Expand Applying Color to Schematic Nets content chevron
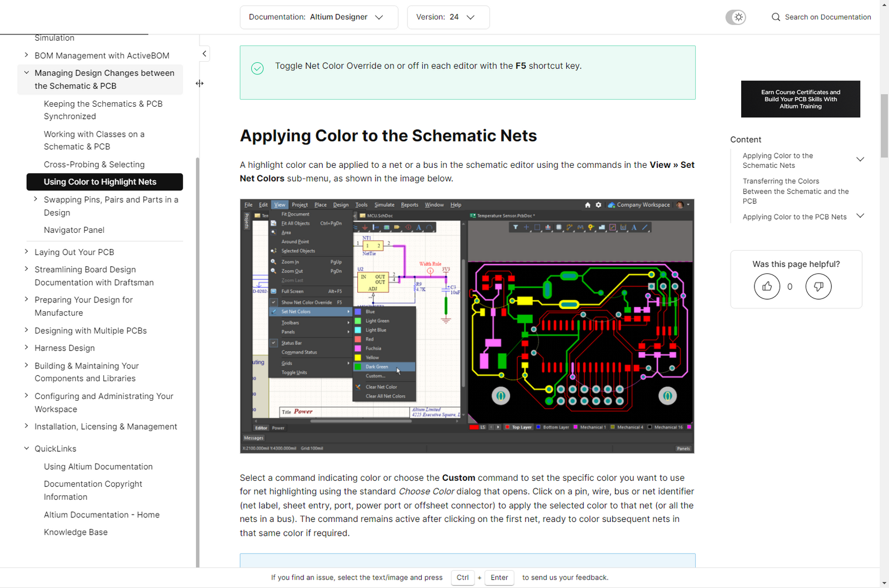The image size is (889, 588). (860, 160)
